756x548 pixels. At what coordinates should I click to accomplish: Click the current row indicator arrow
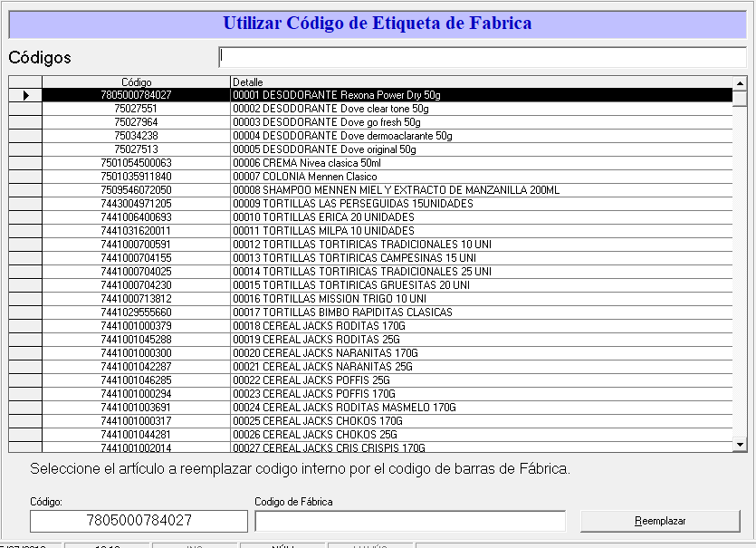point(25,95)
